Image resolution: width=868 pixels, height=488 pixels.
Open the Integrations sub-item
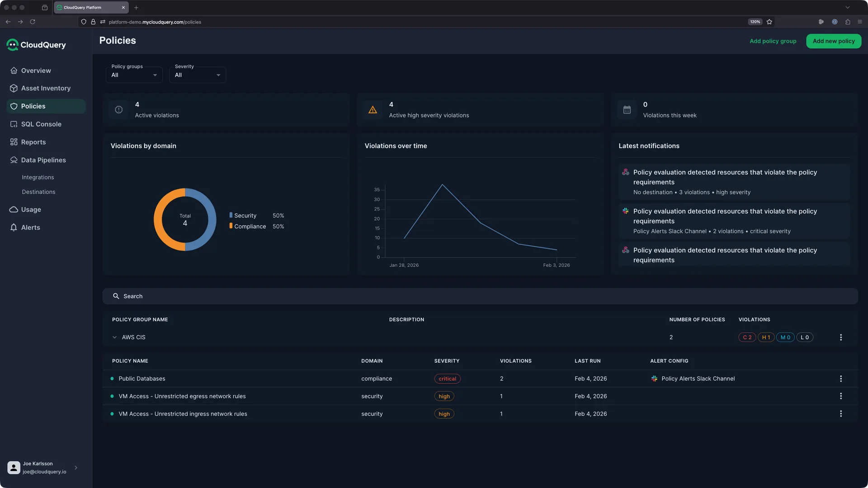38,178
